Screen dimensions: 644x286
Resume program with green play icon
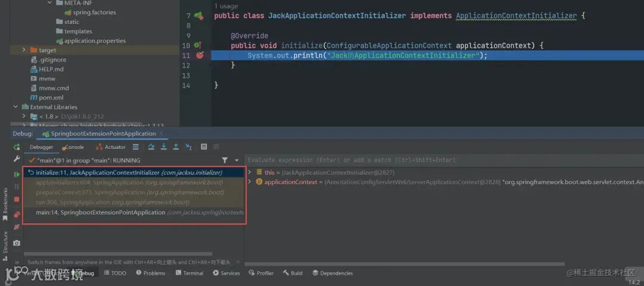point(17,175)
